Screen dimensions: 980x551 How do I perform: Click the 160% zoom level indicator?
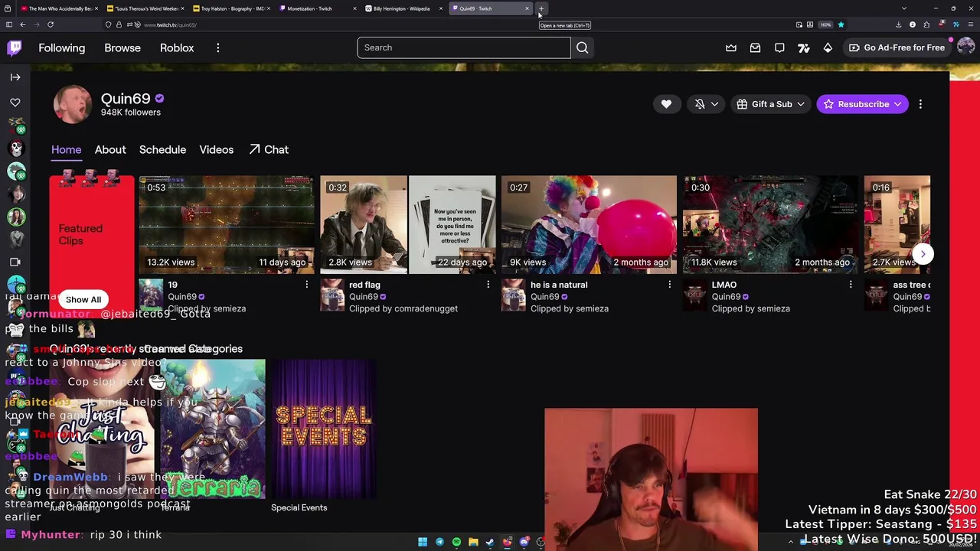click(x=825, y=24)
